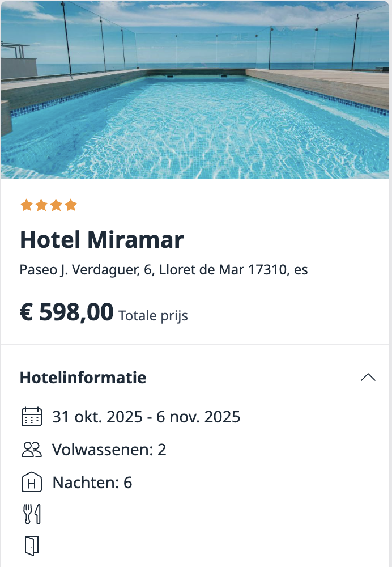Click the Hotelinformatie section heading

click(x=83, y=378)
